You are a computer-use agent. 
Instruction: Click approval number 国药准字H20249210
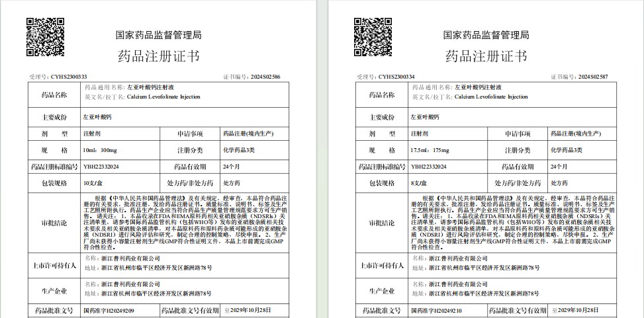click(437, 309)
